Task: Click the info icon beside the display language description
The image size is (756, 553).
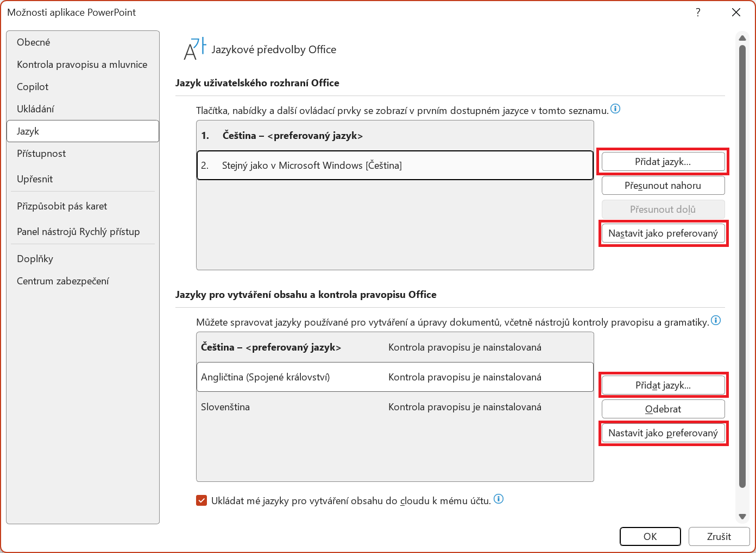Action: click(615, 109)
